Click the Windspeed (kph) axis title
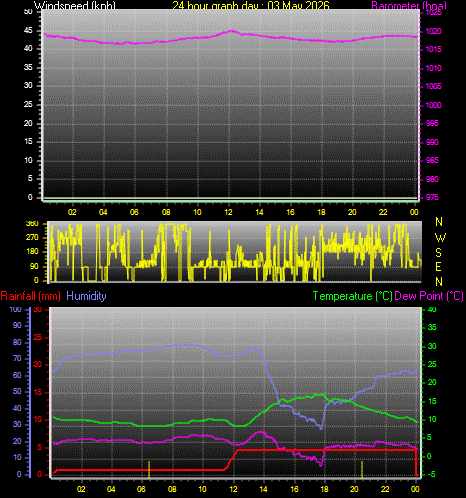 click(75, 5)
